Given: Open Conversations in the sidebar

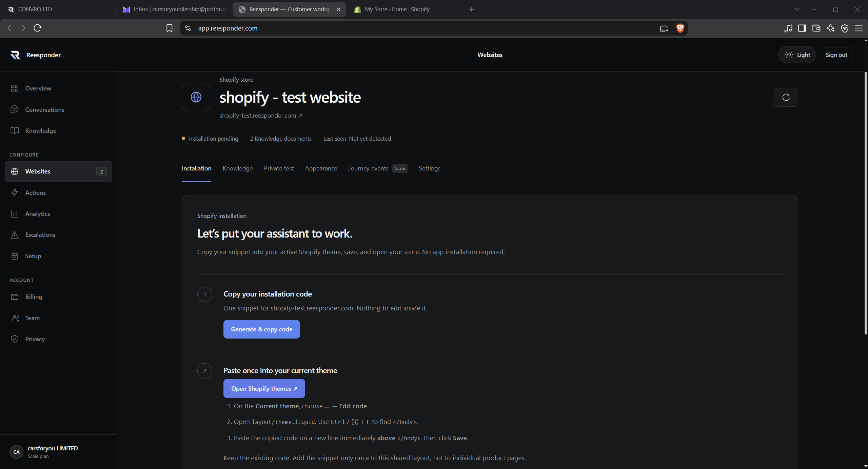Looking at the screenshot, I should click(58, 109).
